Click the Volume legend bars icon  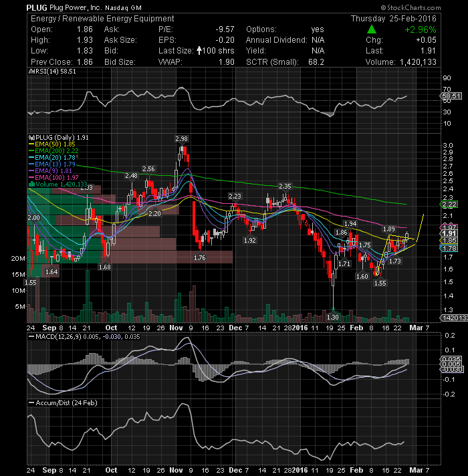coord(31,185)
